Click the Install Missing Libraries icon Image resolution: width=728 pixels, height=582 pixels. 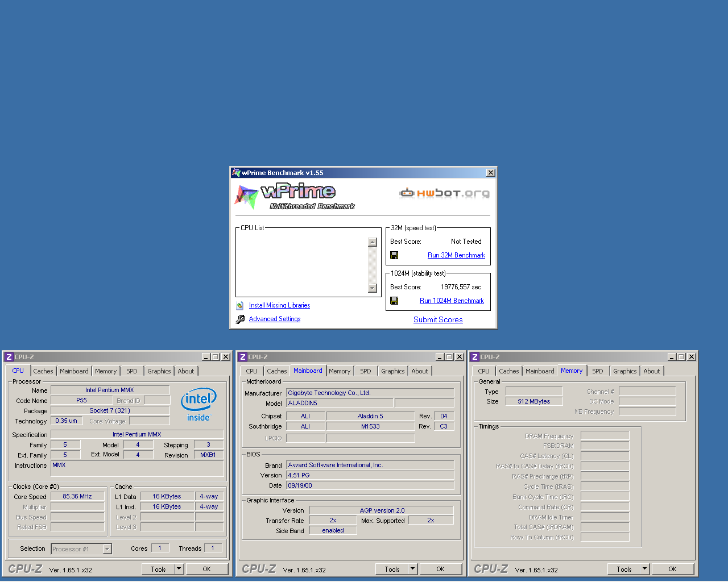[x=240, y=305]
